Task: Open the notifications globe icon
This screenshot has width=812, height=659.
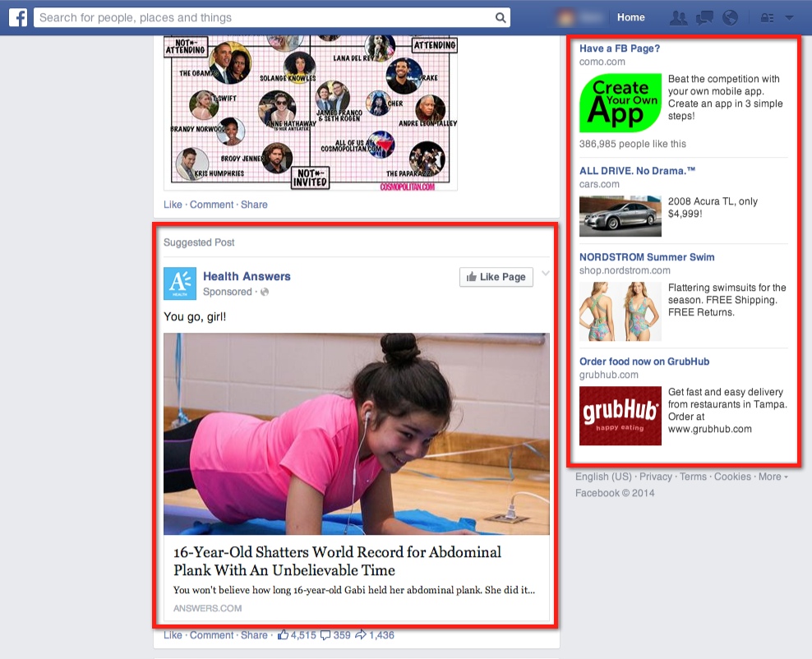Action: point(730,17)
